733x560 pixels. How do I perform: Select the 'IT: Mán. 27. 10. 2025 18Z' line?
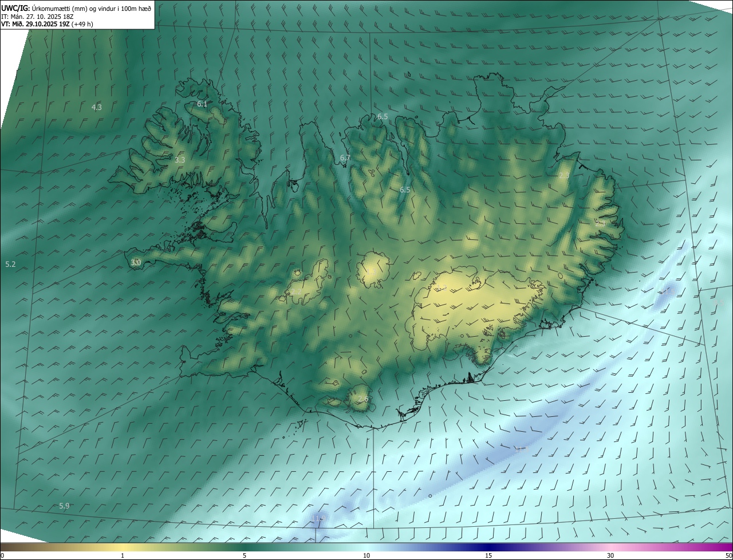[x=37, y=17]
